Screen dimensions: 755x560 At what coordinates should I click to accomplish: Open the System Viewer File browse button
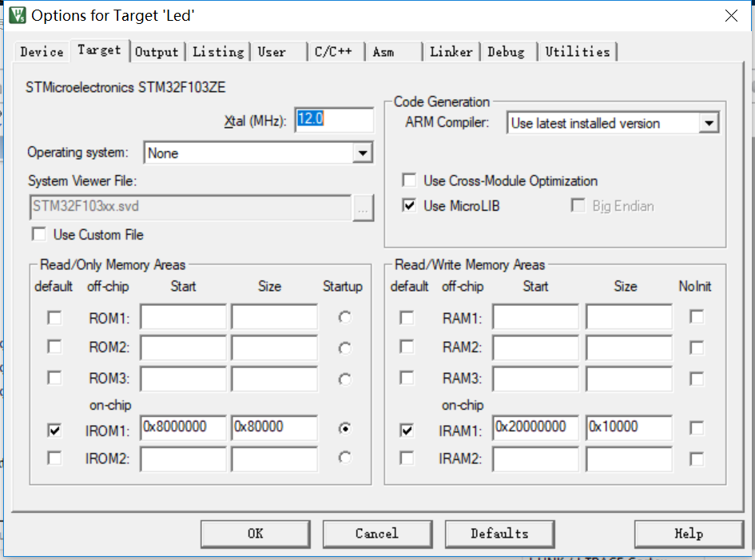tap(364, 208)
